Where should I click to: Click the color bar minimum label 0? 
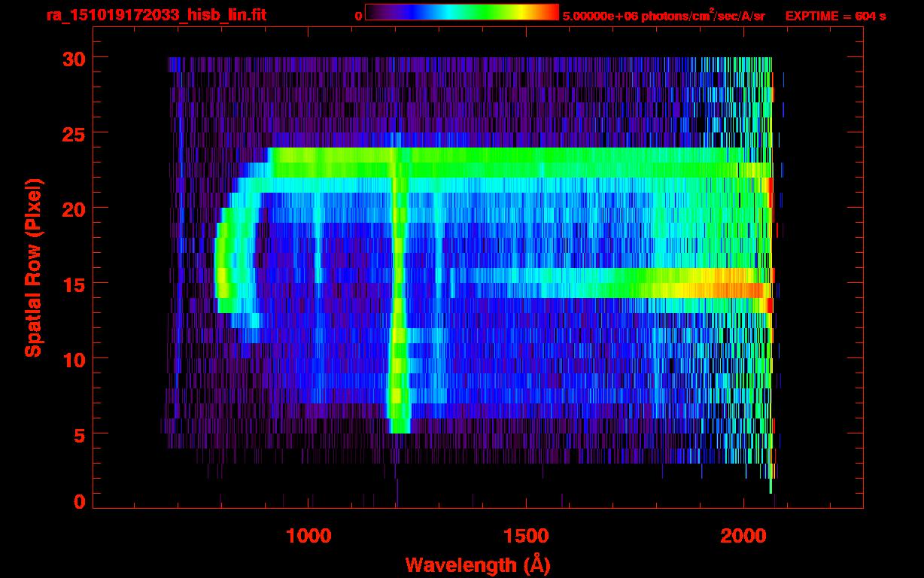(358, 16)
